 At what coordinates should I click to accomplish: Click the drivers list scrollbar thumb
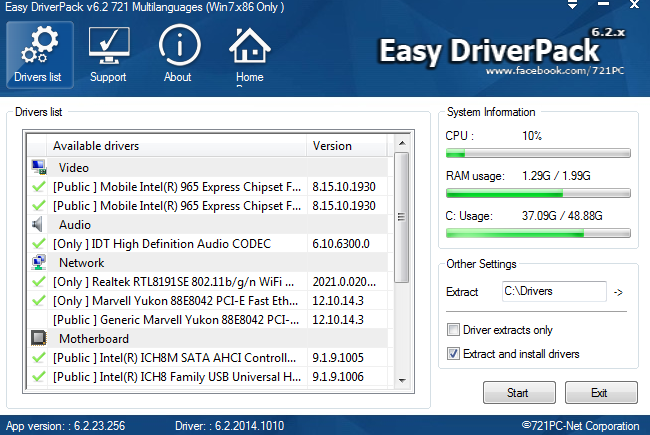401,217
